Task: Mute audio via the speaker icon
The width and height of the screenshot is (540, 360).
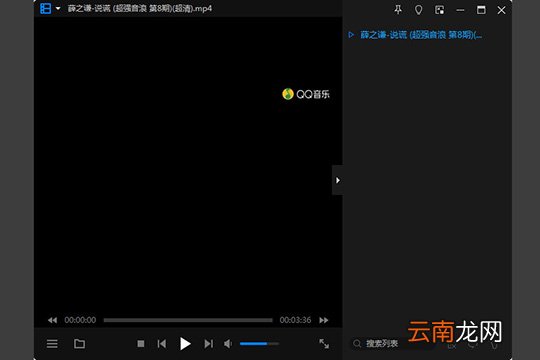Action: (x=228, y=344)
